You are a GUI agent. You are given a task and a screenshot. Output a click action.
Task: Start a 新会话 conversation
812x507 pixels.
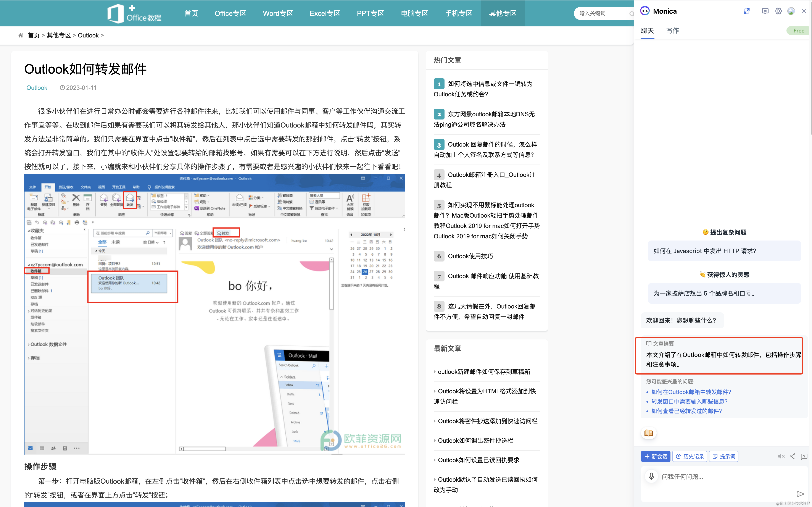[x=656, y=456]
